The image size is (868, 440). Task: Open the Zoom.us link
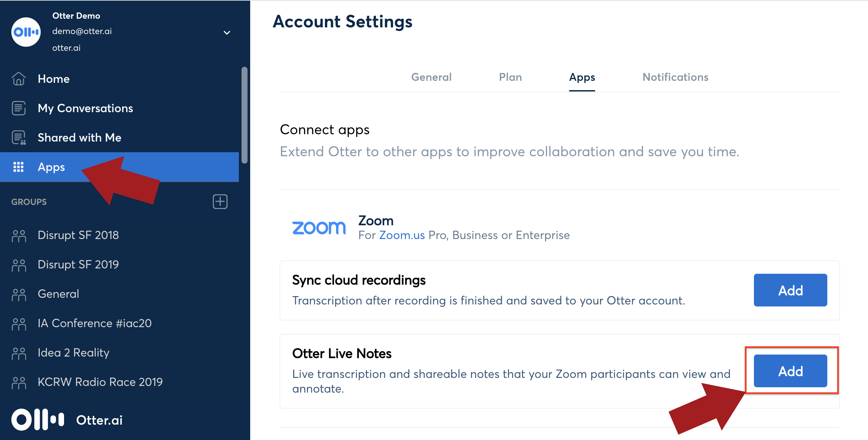pos(402,235)
